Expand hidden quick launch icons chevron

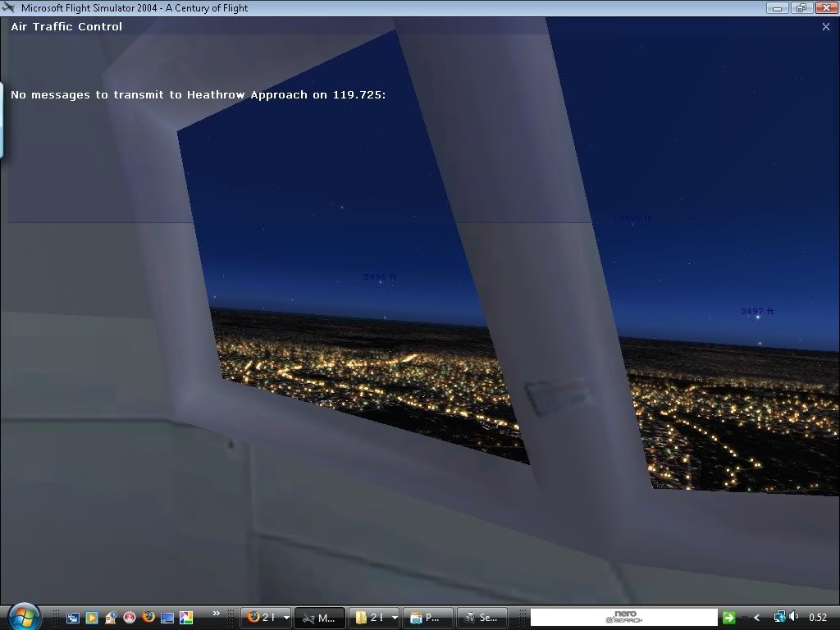click(216, 614)
